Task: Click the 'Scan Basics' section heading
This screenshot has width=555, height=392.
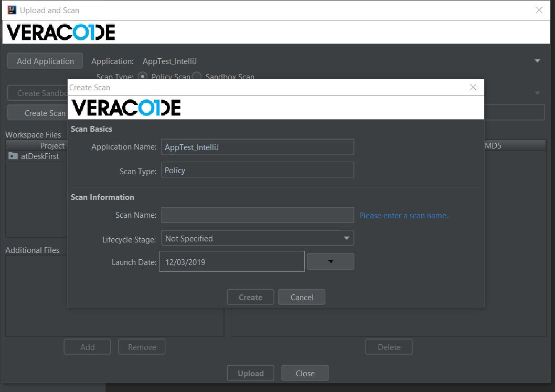Action: point(91,129)
